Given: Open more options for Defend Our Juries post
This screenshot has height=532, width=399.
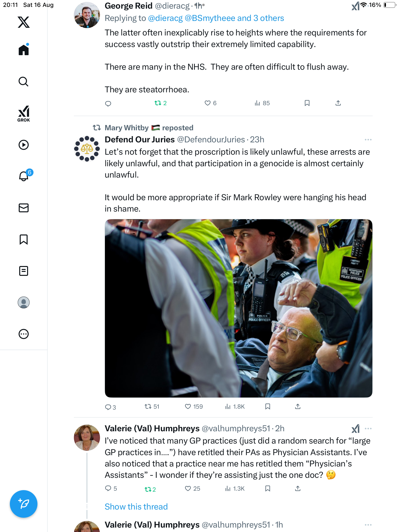Looking at the screenshot, I should coord(368,140).
